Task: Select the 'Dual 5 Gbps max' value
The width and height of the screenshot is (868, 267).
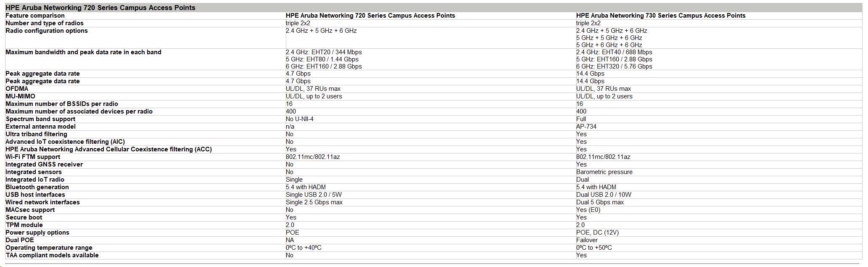Action: [600, 202]
